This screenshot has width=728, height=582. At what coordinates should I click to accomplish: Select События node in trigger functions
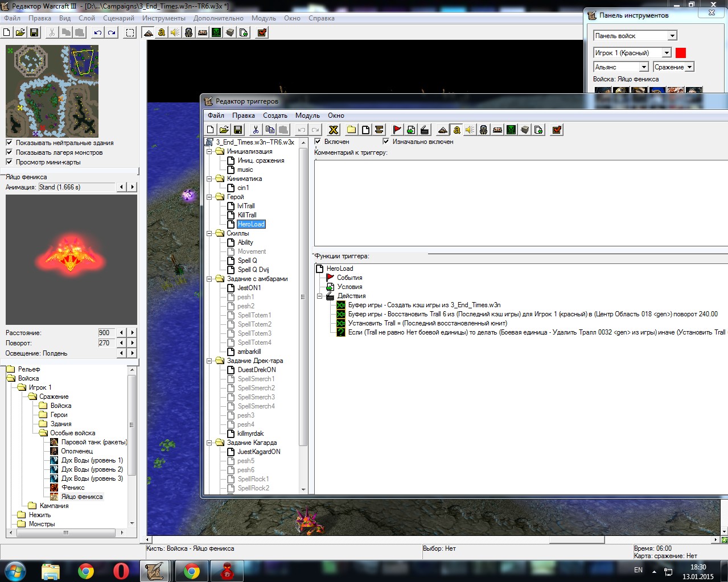pyautogui.click(x=349, y=278)
